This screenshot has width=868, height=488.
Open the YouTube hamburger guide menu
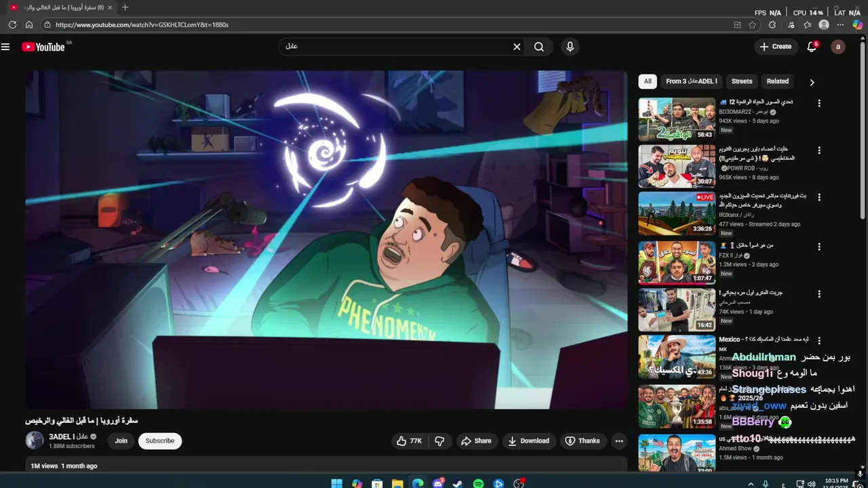[5, 47]
